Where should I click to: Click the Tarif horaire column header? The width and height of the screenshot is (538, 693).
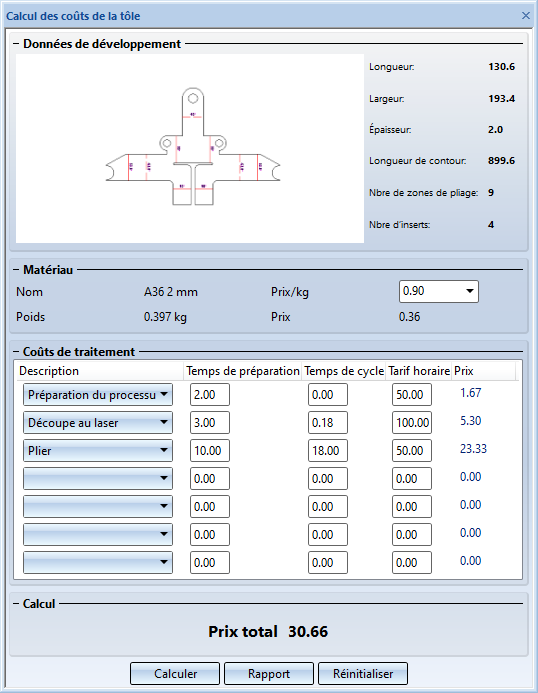coord(419,371)
